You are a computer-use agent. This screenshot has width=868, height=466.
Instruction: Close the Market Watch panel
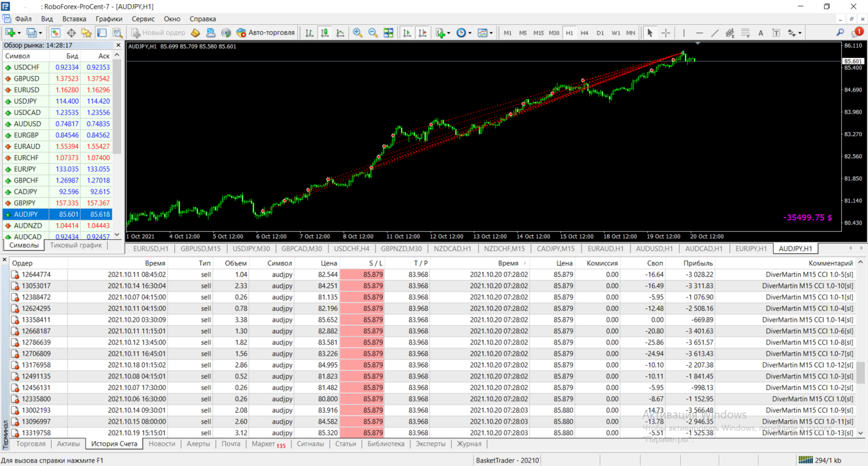118,45
